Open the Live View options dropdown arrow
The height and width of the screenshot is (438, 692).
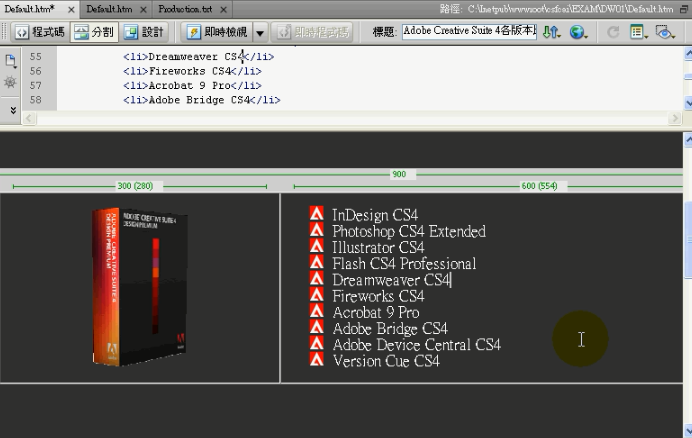point(260,32)
